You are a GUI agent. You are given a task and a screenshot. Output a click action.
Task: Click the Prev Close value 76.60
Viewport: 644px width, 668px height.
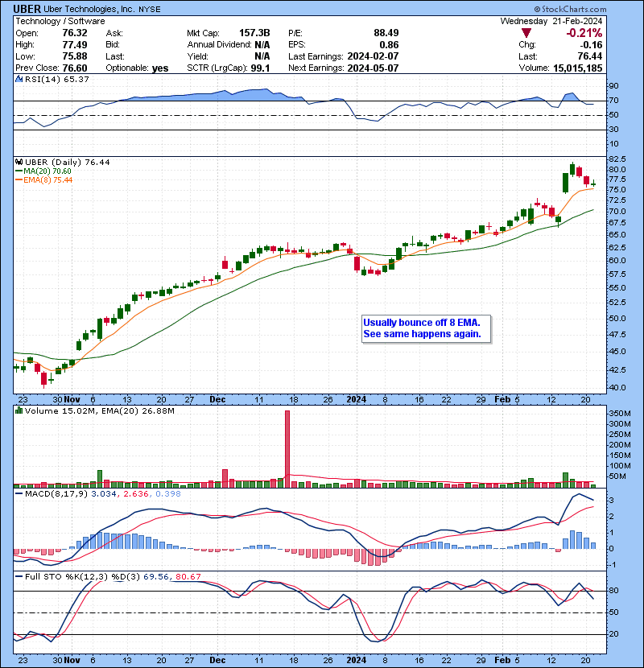(75, 68)
